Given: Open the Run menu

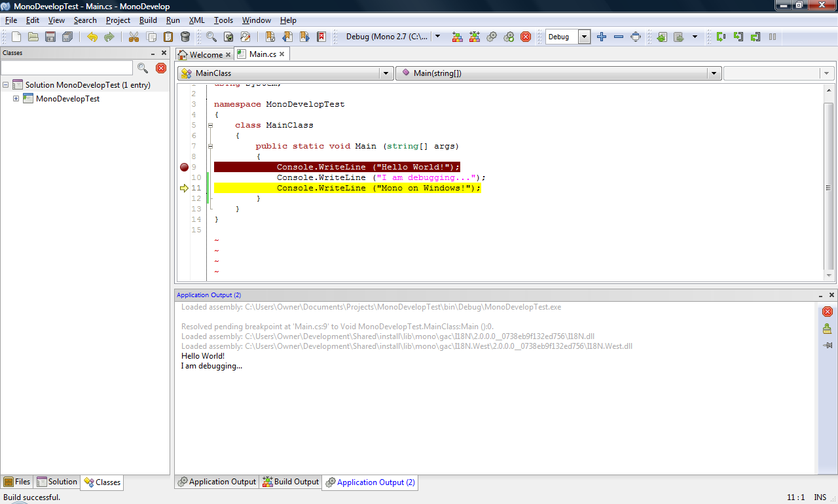Looking at the screenshot, I should click(x=173, y=20).
